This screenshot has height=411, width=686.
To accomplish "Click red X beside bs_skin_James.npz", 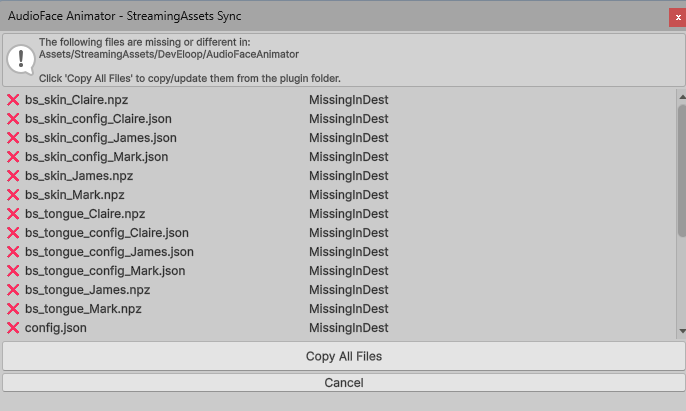I will pyautogui.click(x=13, y=176).
